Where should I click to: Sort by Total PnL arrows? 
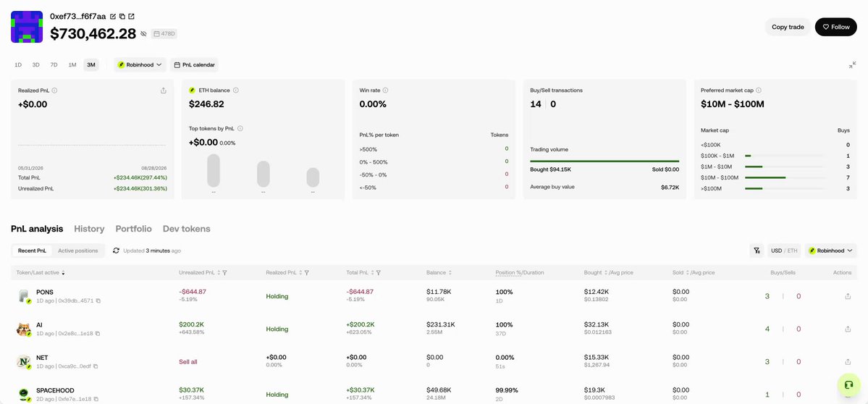coord(371,273)
